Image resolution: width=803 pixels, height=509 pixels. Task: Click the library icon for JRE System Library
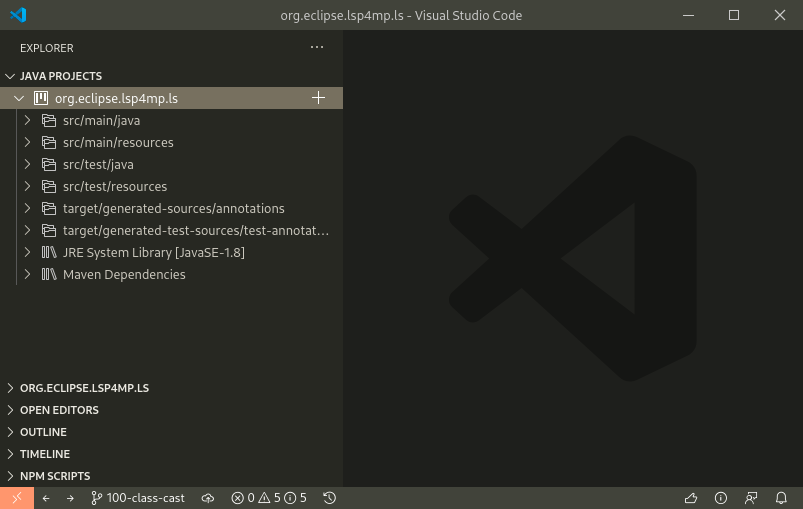(49, 252)
